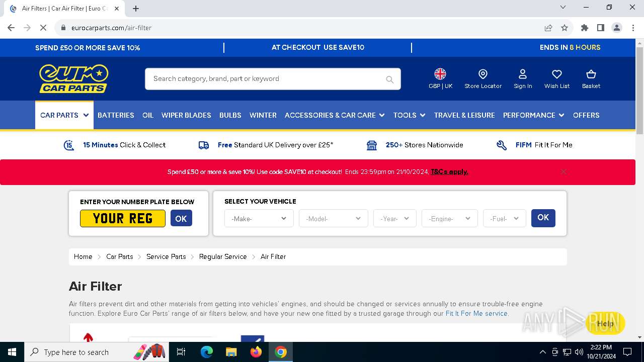The width and height of the screenshot is (644, 362).
Task: Open the Fit It For Me service link
Action: pos(476,313)
